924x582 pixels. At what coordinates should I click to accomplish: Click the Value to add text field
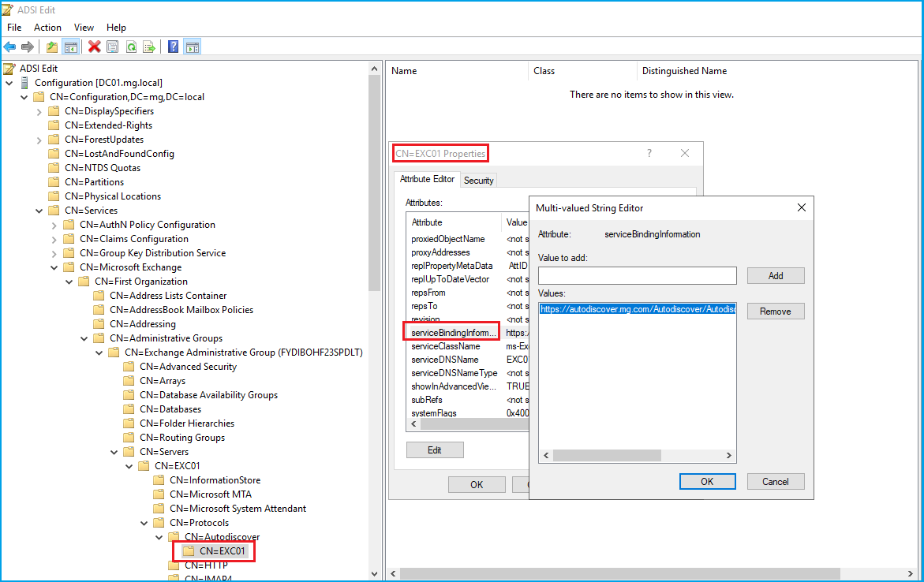[x=637, y=276]
